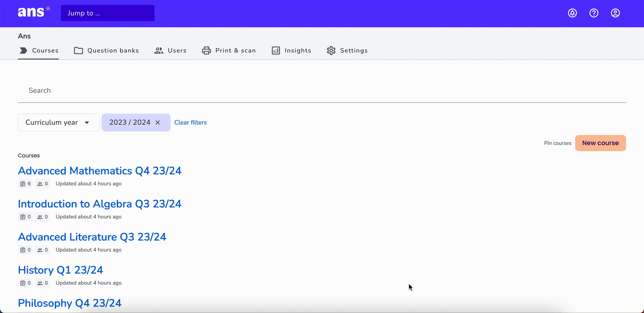Viewport: 644px width, 313px height.
Task: Switch to the Question banks tab
Action: click(106, 51)
